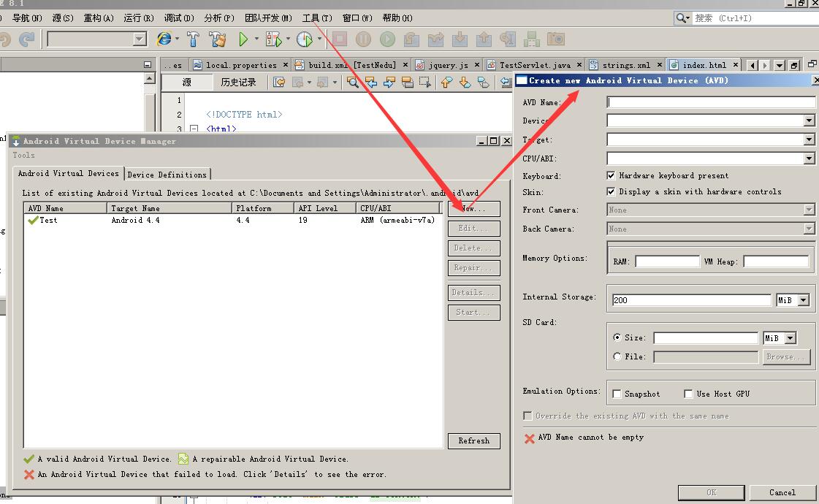This screenshot has height=504, width=819.
Task: Open the 帮助(H) menu
Action: click(x=397, y=18)
